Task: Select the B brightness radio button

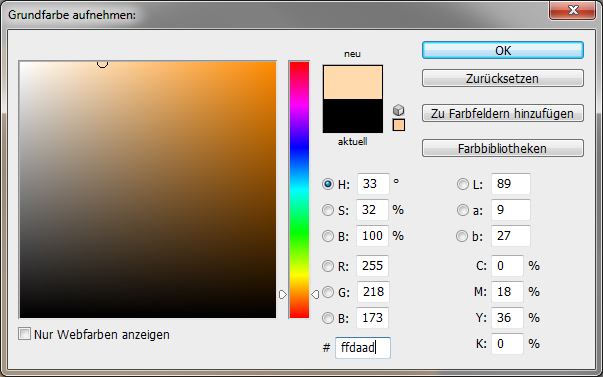Action: pos(328,236)
